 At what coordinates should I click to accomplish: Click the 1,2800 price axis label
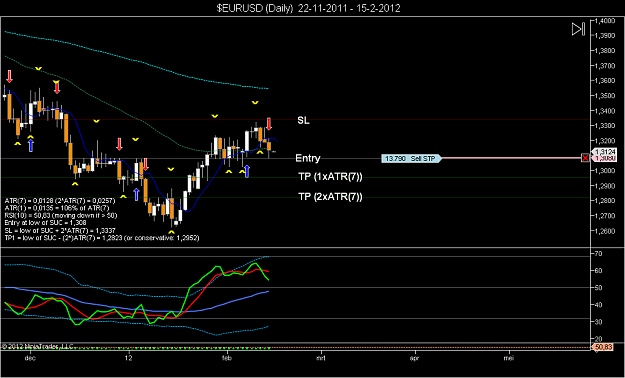(606, 201)
